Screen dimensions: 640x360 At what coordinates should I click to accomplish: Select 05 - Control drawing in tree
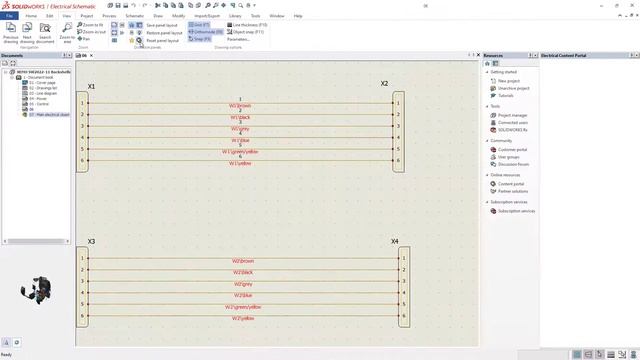pos(36,104)
